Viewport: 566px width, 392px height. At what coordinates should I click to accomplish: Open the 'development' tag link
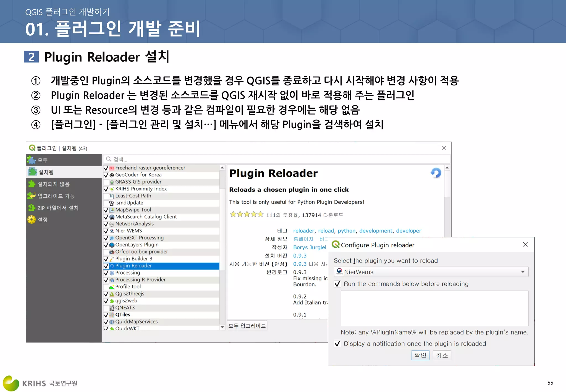(x=376, y=231)
